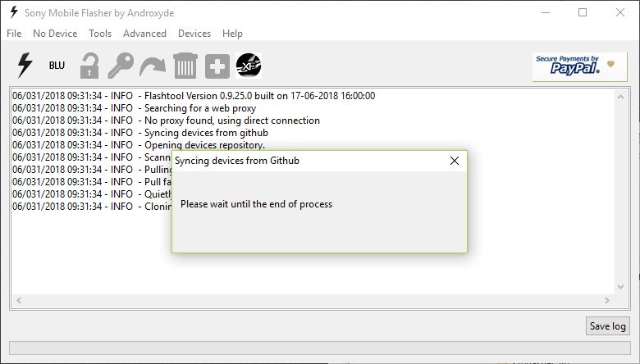Click the Syncing devices from Github dialog title
Image resolution: width=640 pixels, height=364 pixels.
(x=237, y=161)
